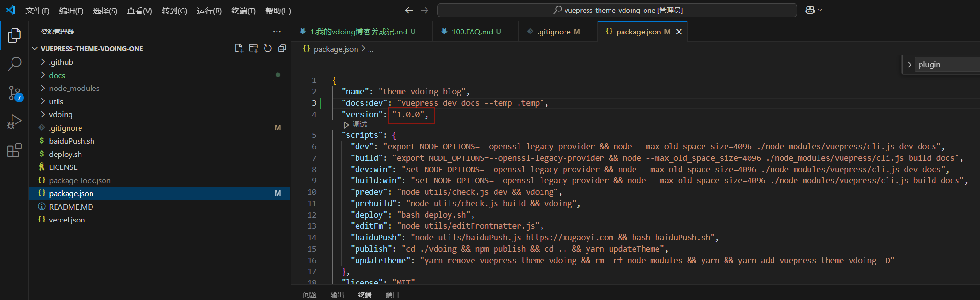Viewport: 980px width, 300px height.
Task: Open the 终端(T) menu
Action: coord(243,11)
